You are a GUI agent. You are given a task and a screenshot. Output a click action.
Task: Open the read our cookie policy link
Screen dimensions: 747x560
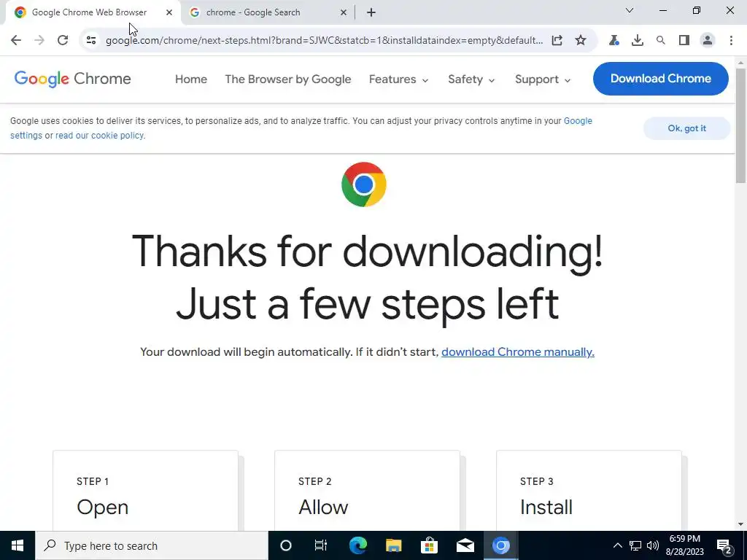pos(99,135)
